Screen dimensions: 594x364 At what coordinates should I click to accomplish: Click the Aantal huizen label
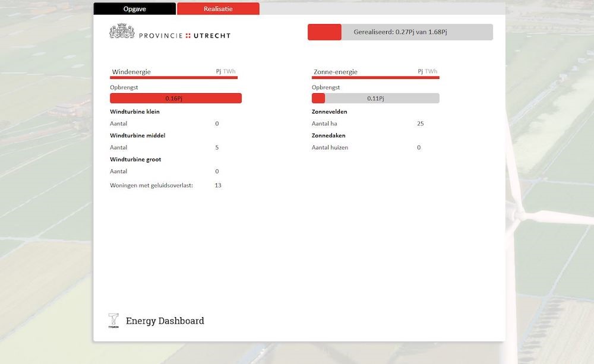coord(330,147)
